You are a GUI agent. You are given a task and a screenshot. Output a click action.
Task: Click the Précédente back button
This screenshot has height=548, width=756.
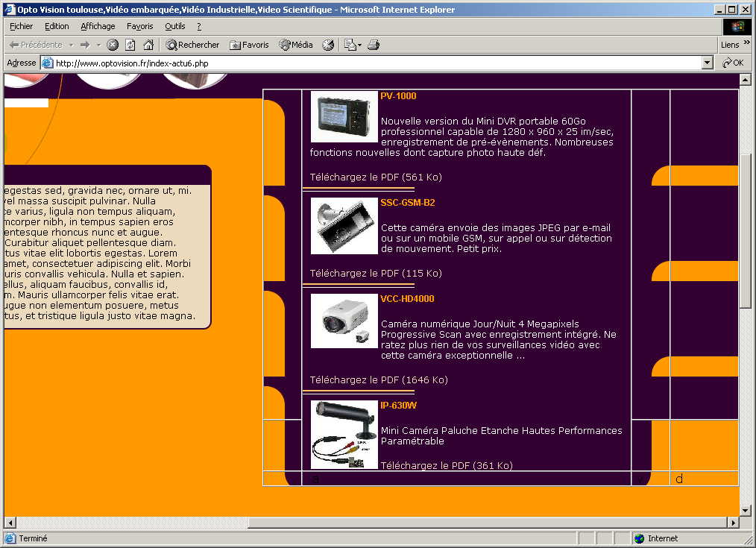[36, 45]
